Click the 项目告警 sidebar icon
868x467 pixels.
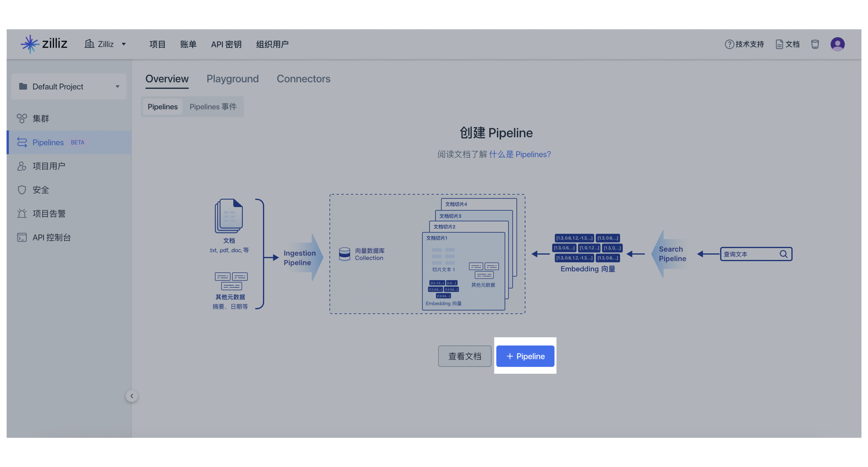click(x=21, y=213)
